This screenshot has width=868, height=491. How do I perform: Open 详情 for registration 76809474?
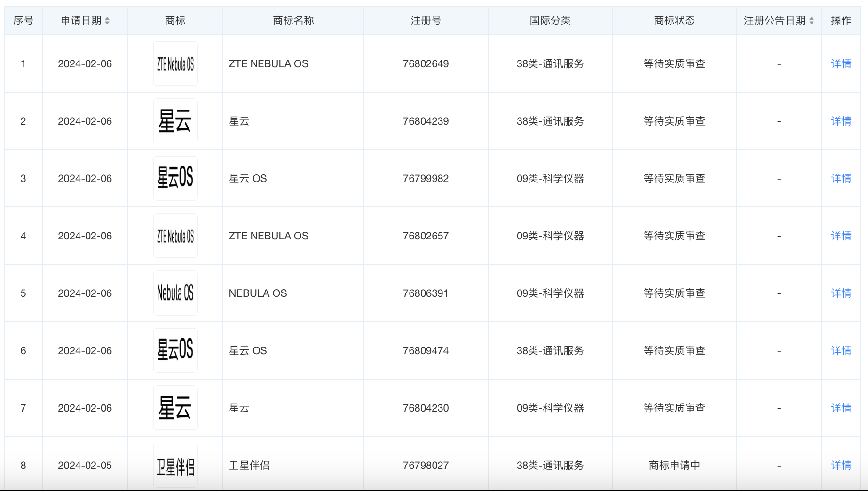(841, 350)
